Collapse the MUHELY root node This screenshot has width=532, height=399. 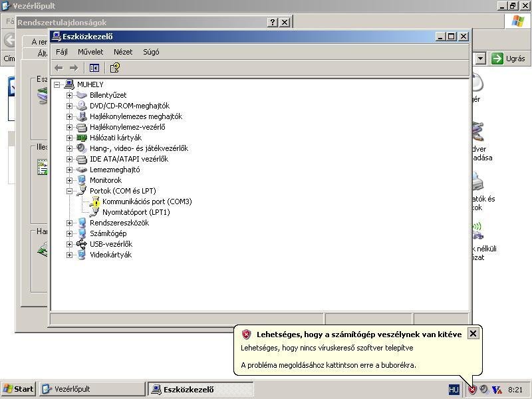coord(57,84)
